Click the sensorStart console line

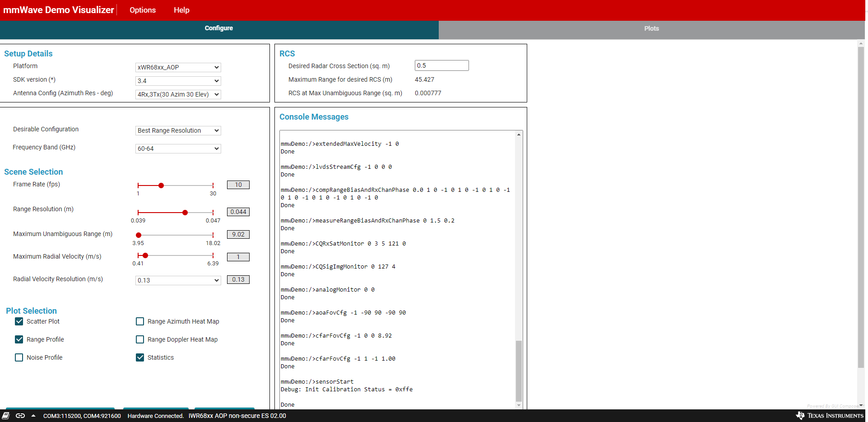coord(317,382)
